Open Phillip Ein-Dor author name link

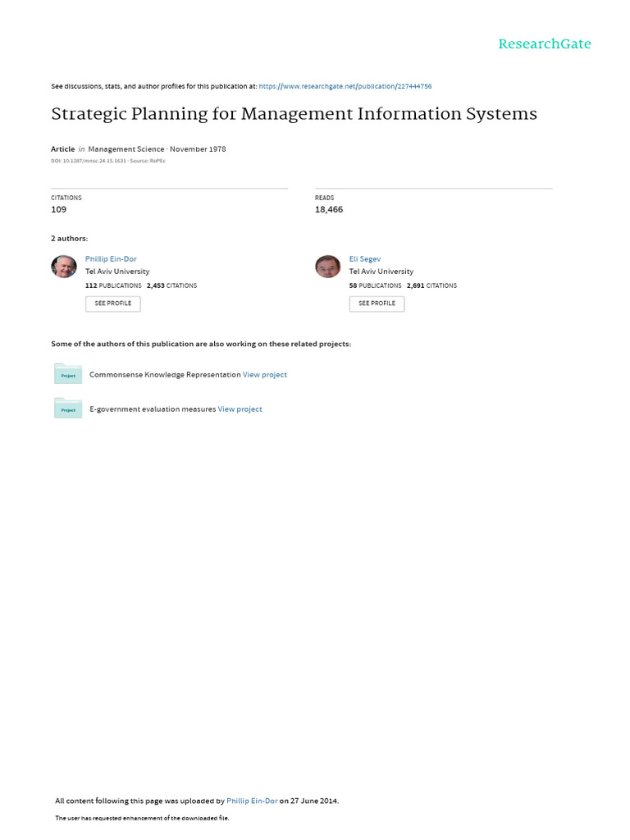coord(111,258)
